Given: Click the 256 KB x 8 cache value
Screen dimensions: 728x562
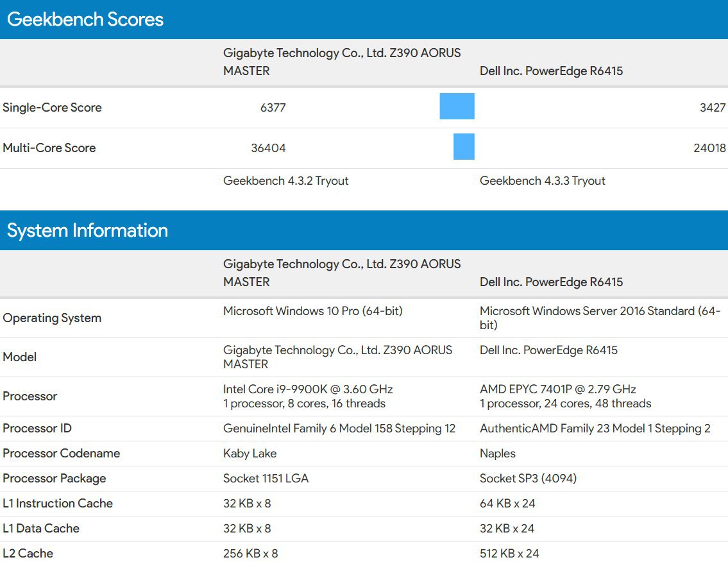Looking at the screenshot, I should point(251,554).
